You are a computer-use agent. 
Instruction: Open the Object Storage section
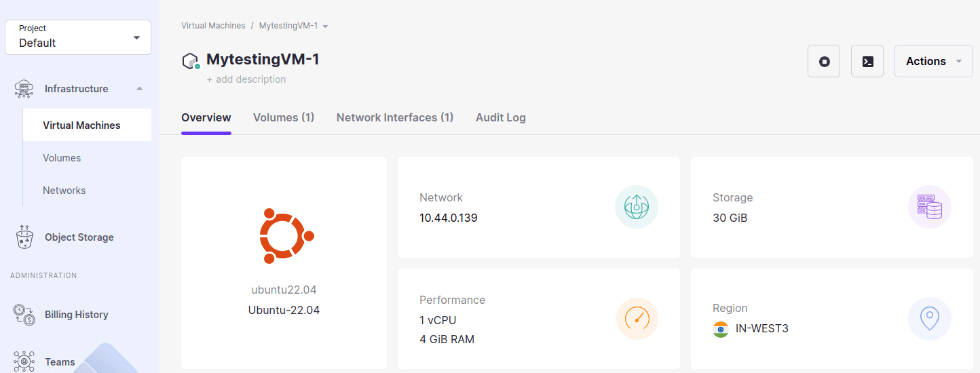pos(79,237)
